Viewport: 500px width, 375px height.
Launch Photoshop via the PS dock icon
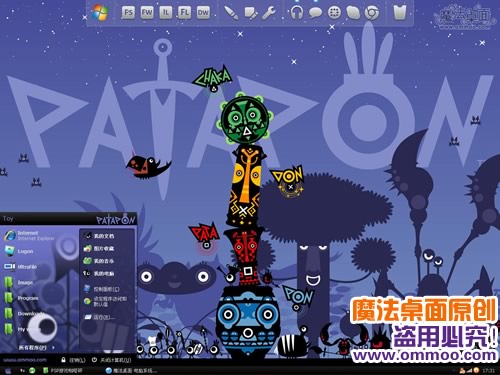[128, 13]
